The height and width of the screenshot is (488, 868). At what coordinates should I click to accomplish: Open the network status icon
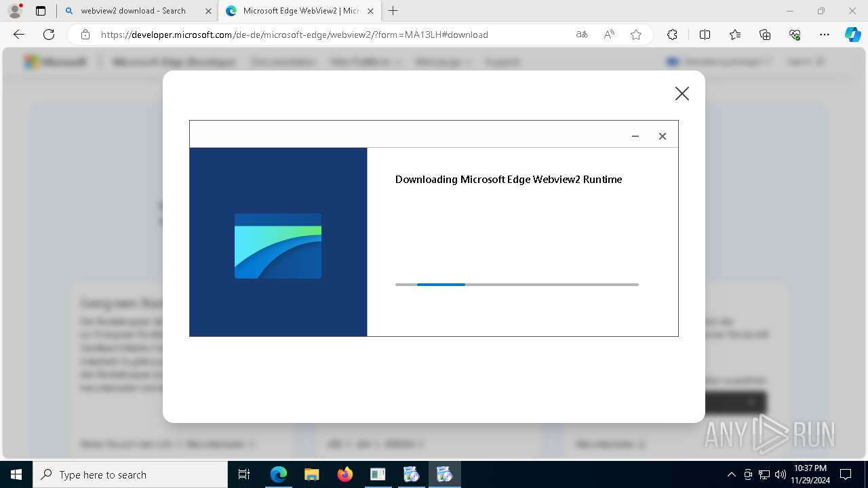tap(764, 474)
